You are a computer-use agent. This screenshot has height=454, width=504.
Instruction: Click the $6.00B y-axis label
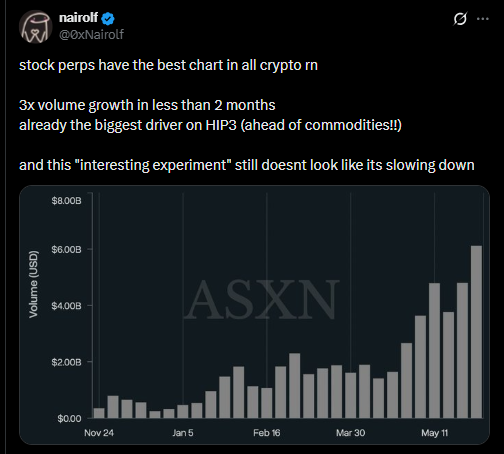(x=66, y=249)
